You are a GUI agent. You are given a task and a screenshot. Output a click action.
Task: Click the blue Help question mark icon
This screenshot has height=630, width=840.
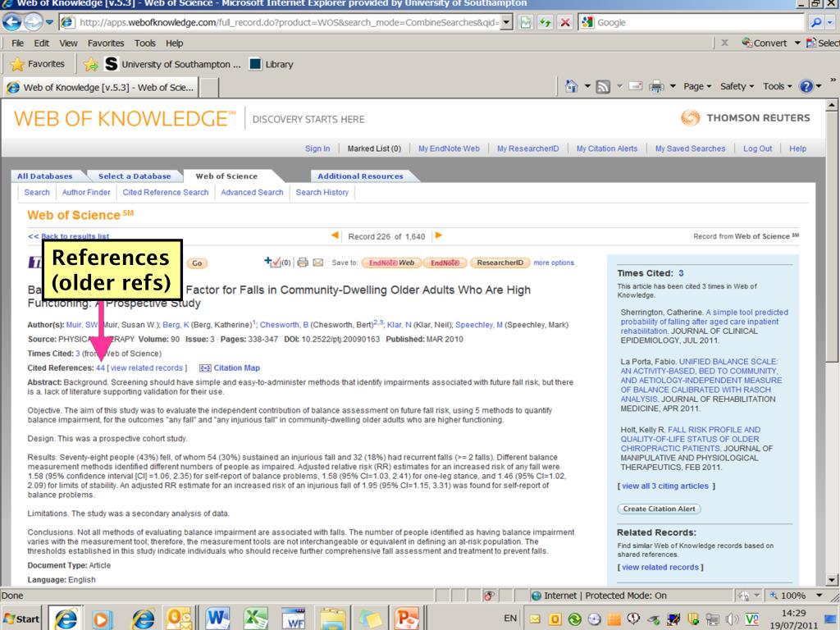pyautogui.click(x=806, y=86)
